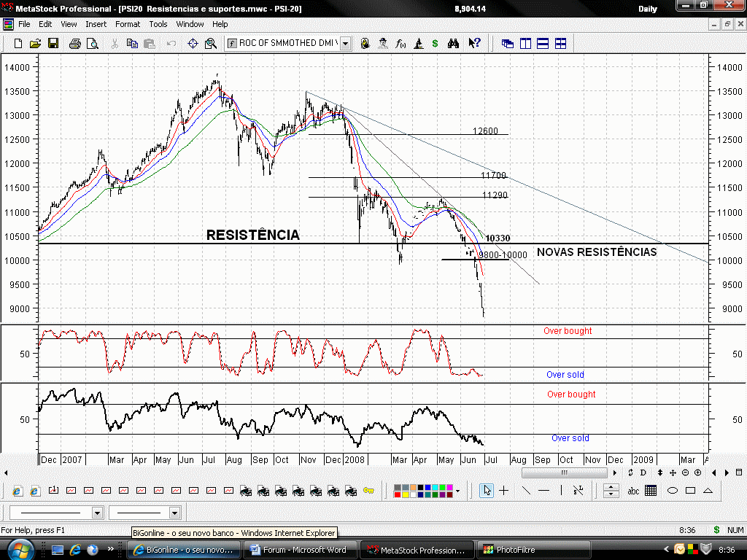Switch to Forum - Microsoft Word taskbar button
The image size is (747, 560).
pyautogui.click(x=301, y=550)
